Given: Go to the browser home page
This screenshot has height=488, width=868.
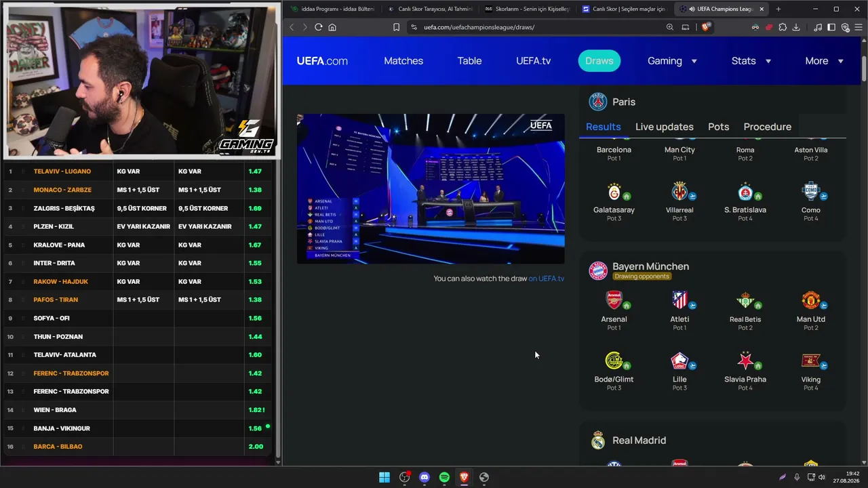Looking at the screenshot, I should 332,27.
